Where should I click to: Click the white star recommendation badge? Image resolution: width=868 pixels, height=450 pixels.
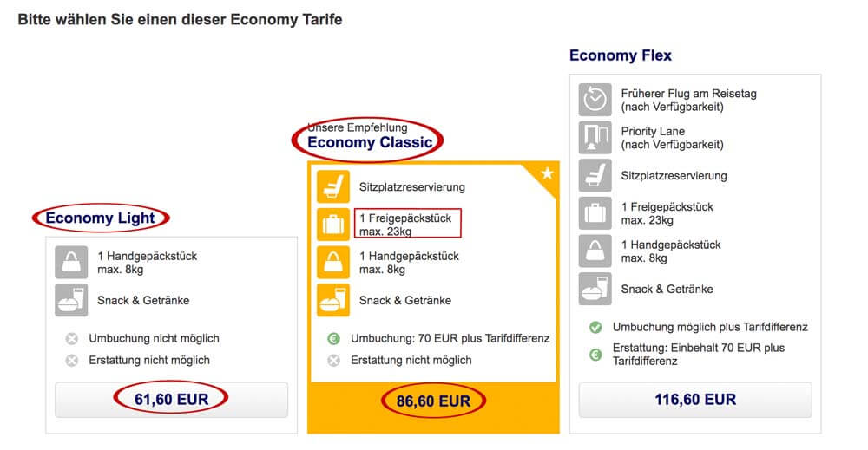(x=547, y=173)
